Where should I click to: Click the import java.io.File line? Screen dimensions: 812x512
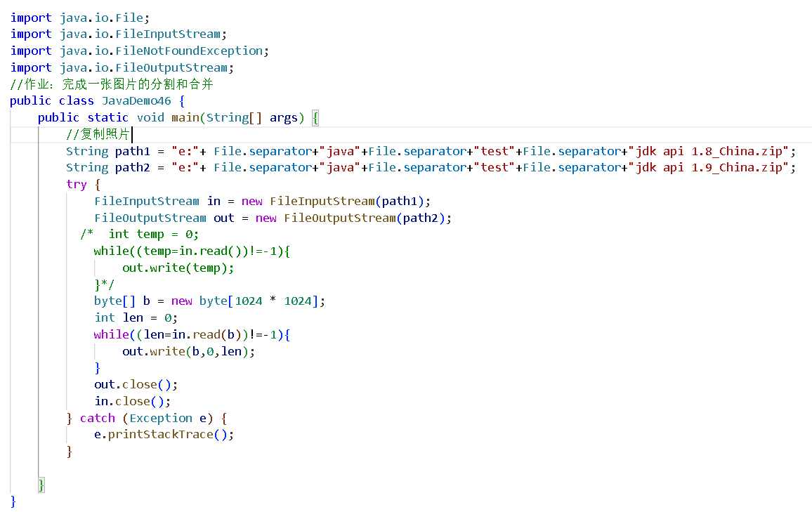[x=80, y=18]
